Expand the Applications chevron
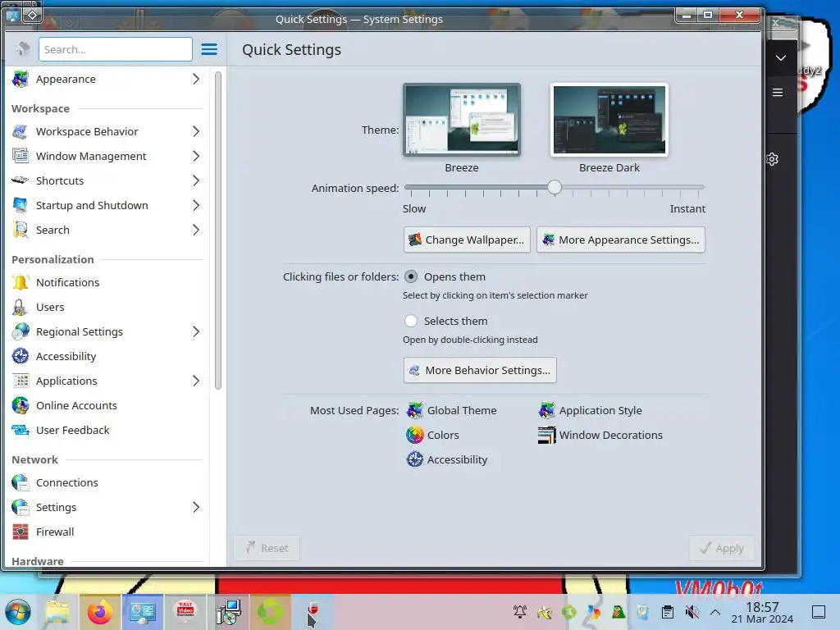The height and width of the screenshot is (630, 840). click(x=196, y=381)
